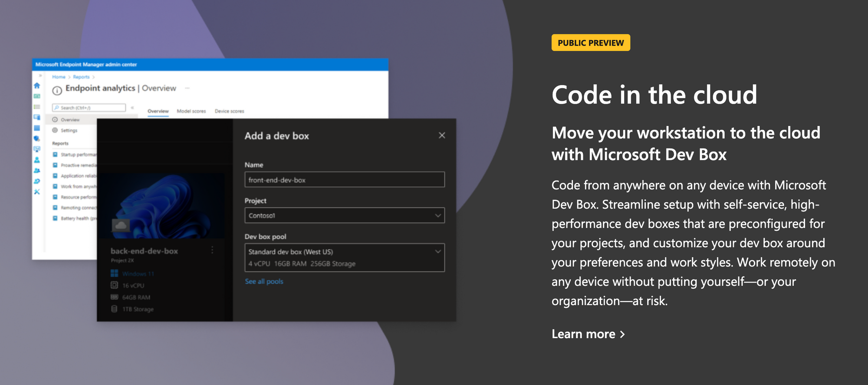Open Troubleshooting wrench icon in sidebar
Screen dimensions: 868x385
tap(37, 192)
